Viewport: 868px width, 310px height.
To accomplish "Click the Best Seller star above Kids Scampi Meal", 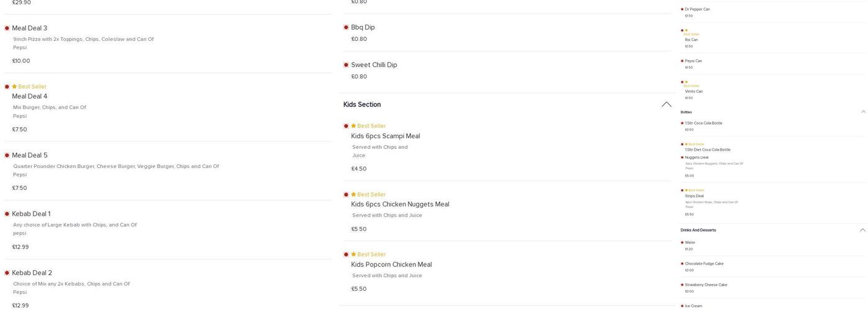I will (x=353, y=126).
